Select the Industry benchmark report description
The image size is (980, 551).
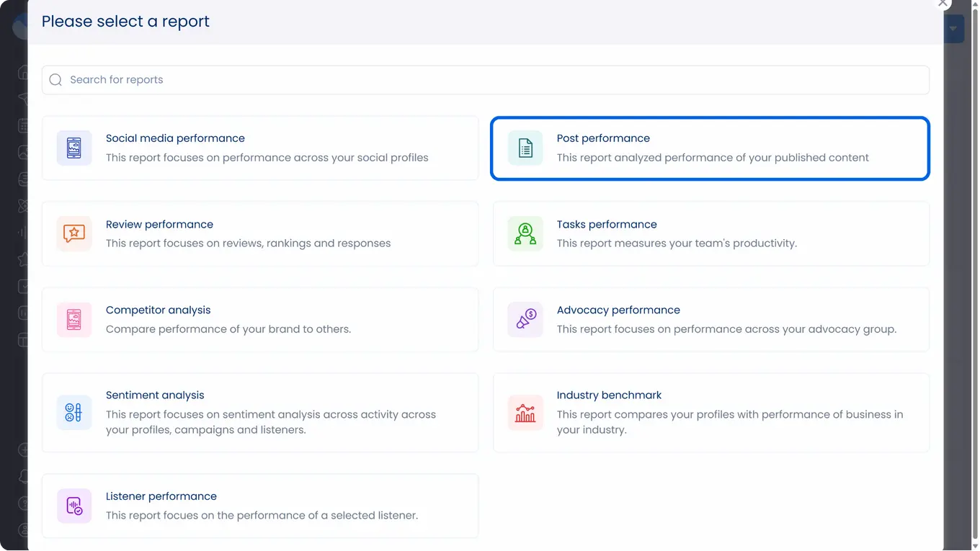click(730, 422)
